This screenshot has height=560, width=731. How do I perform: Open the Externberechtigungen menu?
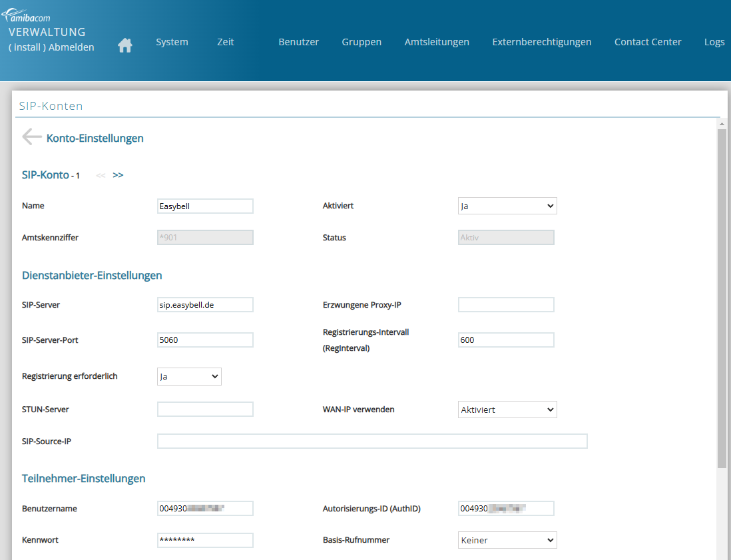[541, 42]
